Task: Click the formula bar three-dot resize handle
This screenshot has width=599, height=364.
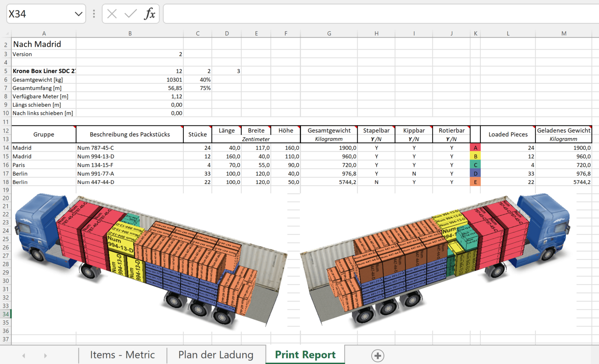Action: click(94, 14)
